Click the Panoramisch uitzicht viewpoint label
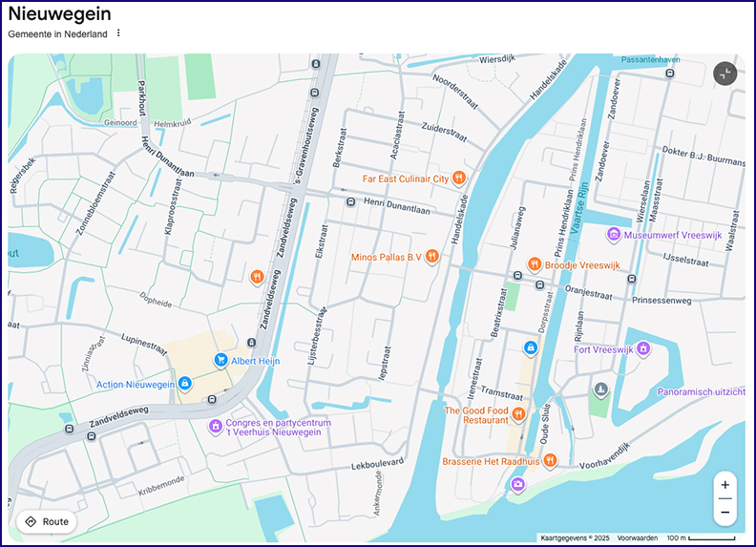 [x=702, y=392]
